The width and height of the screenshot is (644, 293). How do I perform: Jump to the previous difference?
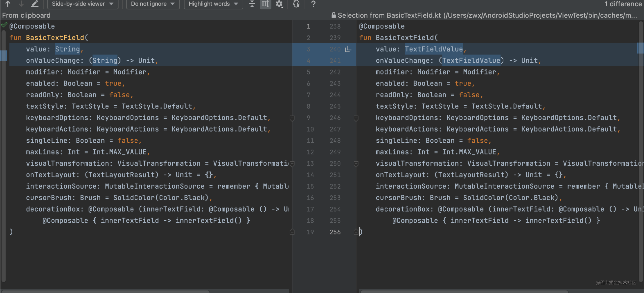point(8,4)
